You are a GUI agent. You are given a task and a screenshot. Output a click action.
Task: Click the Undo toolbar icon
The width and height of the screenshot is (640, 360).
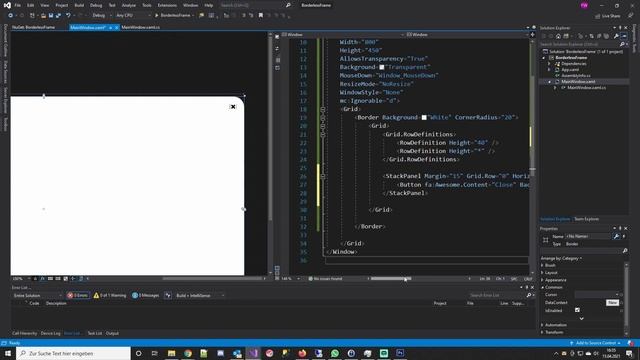pos(68,16)
